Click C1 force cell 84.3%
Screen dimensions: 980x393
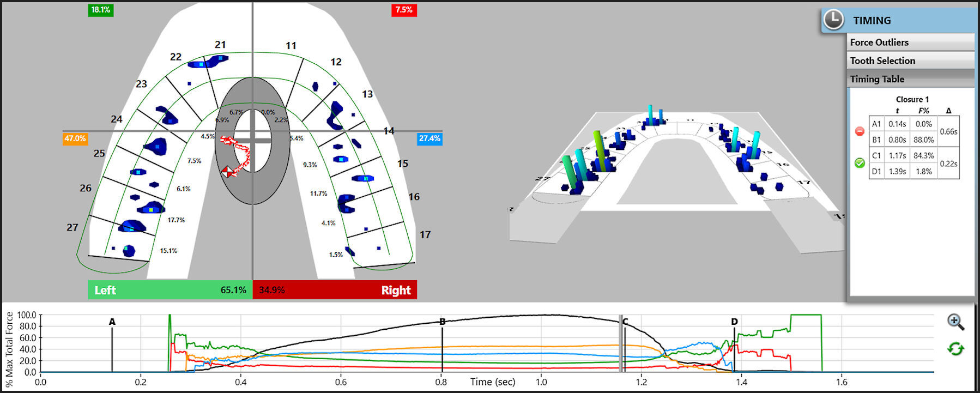click(924, 155)
